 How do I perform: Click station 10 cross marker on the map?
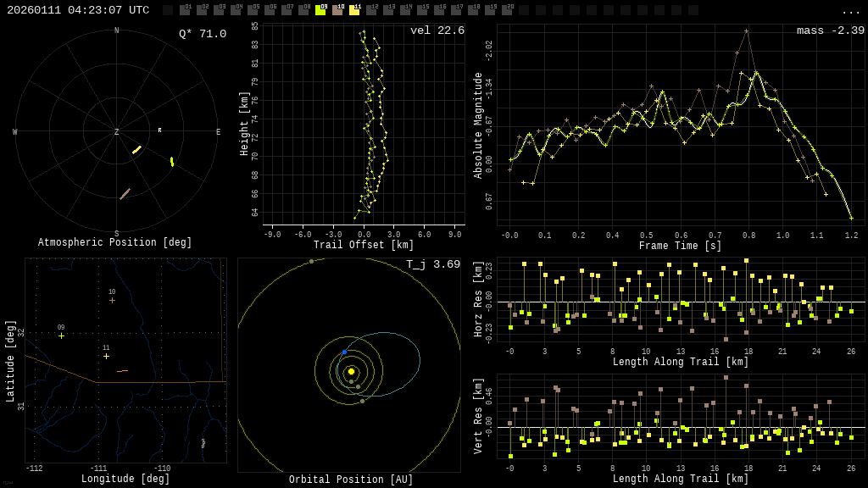point(112,300)
